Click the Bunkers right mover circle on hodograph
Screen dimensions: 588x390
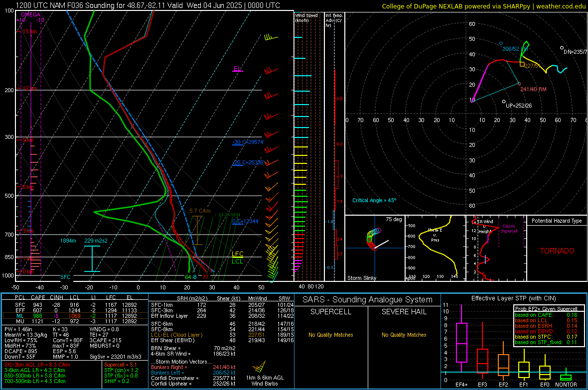click(x=519, y=84)
